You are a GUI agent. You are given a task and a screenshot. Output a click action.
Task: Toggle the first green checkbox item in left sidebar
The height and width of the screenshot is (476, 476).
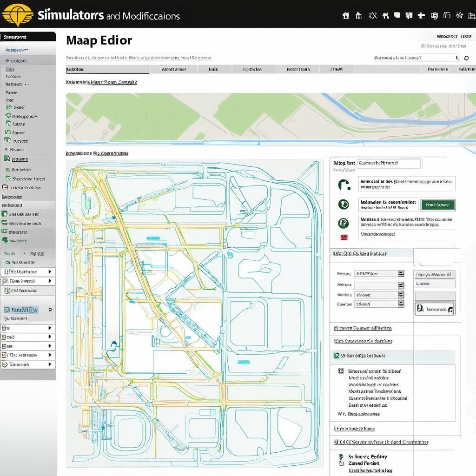click(x=8, y=107)
